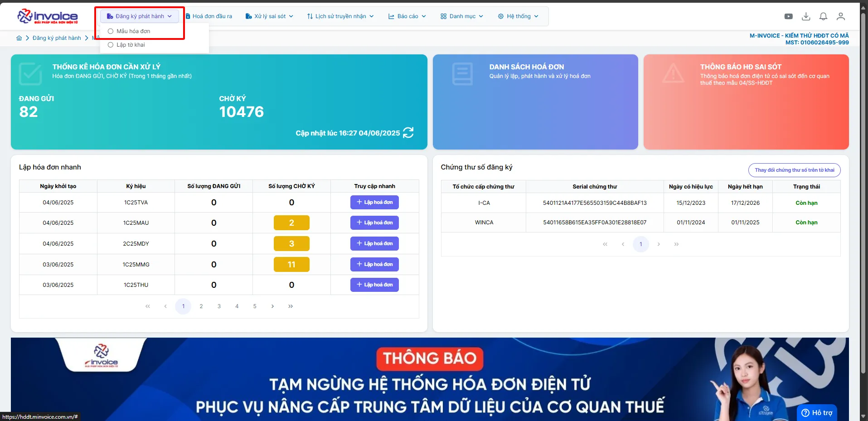Expand Báo cáo dropdown menu
The height and width of the screenshot is (421, 868).
click(x=407, y=16)
